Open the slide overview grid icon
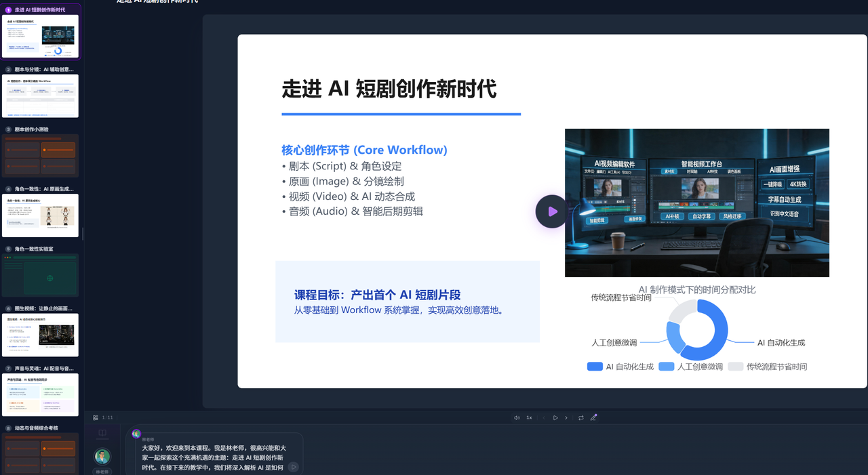The height and width of the screenshot is (475, 868). (x=96, y=418)
